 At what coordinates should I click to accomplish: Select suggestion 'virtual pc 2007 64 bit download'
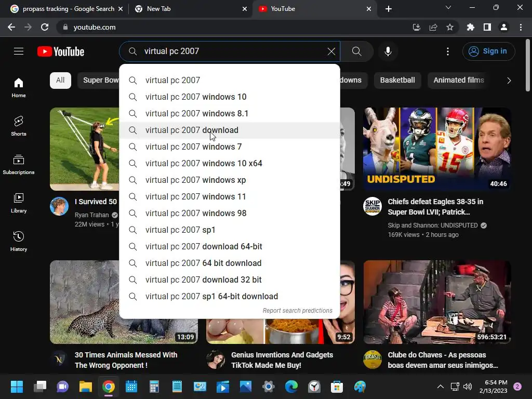tap(229, 263)
